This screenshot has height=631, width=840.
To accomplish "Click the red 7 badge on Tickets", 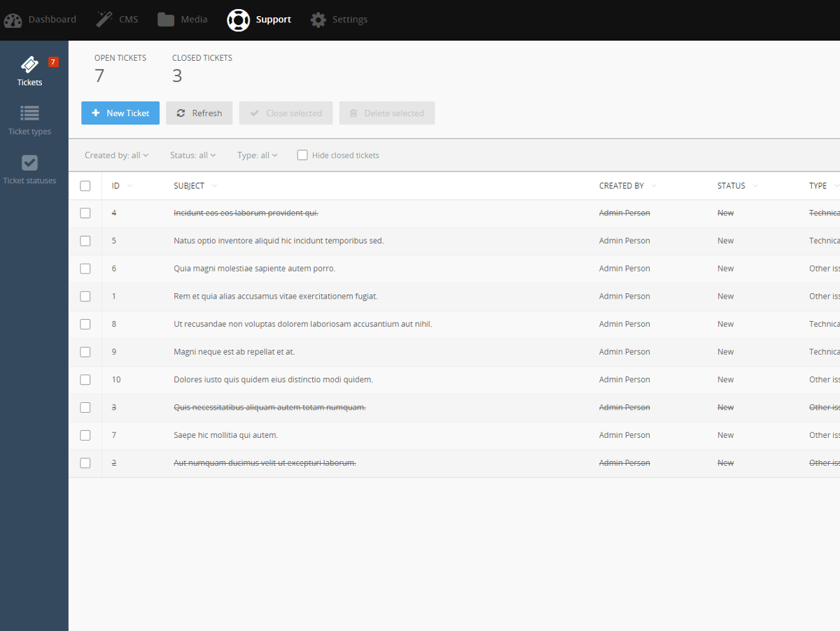I will tap(53, 62).
